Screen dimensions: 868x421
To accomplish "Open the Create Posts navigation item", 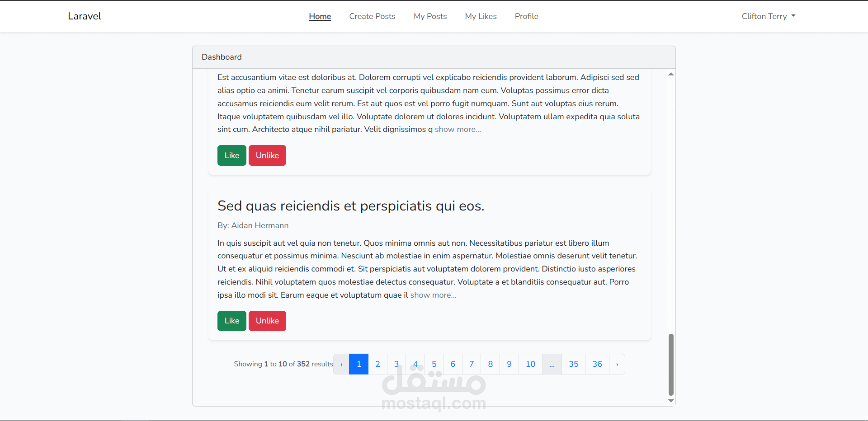I will pos(372,16).
